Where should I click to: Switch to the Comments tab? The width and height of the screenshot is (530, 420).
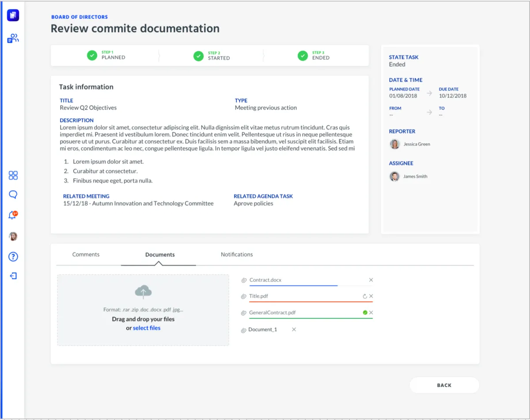point(86,254)
